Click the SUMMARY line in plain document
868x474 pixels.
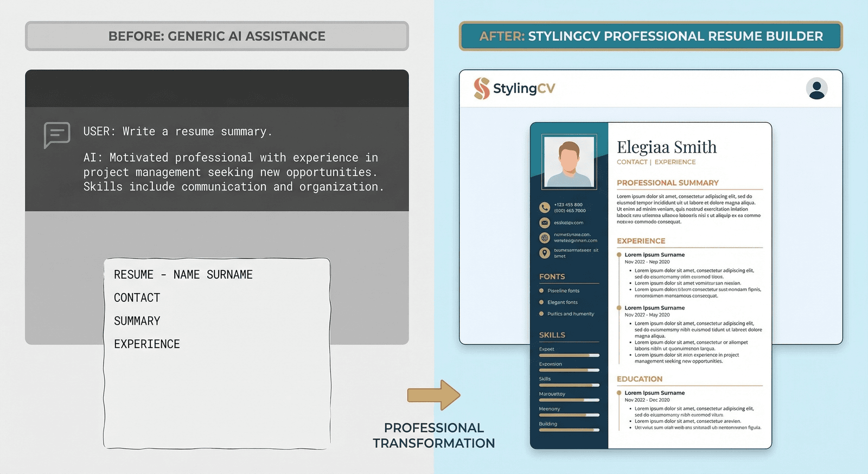137,321
